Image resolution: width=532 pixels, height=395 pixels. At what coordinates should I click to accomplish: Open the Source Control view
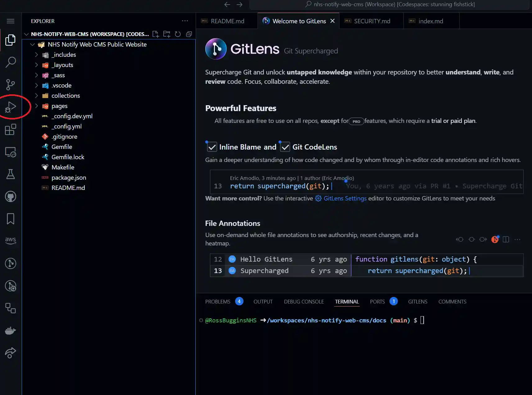11,85
